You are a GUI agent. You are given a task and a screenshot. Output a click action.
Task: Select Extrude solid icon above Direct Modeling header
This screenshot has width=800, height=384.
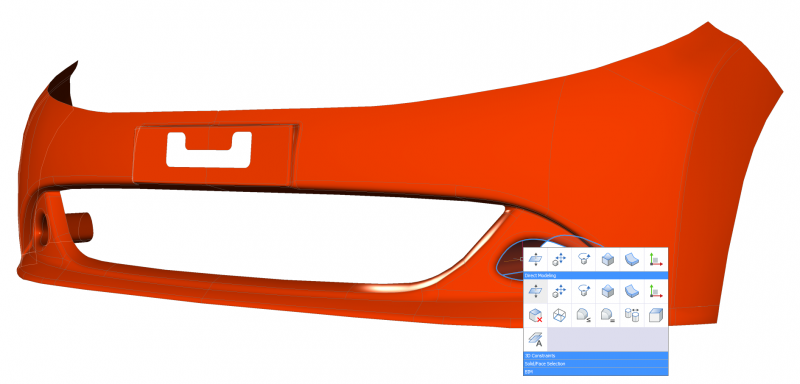coord(608,260)
